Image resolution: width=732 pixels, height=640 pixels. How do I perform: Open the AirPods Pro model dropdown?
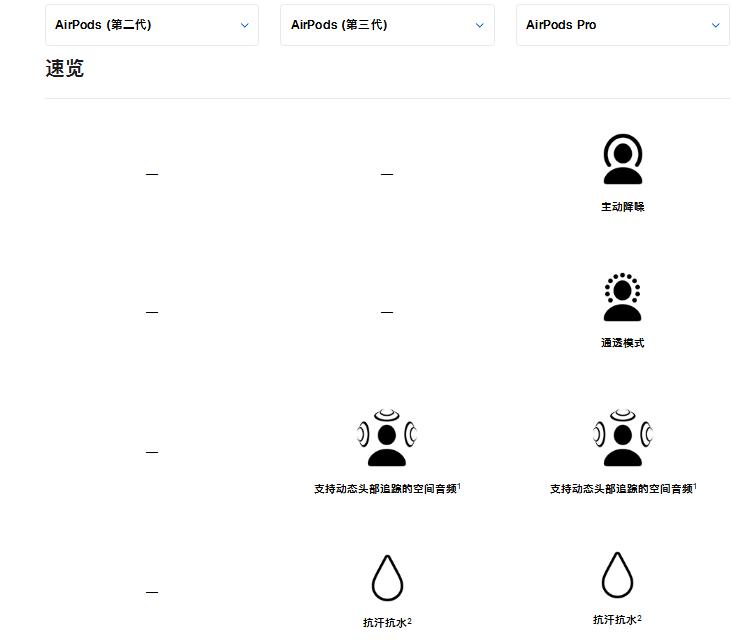pos(623,25)
